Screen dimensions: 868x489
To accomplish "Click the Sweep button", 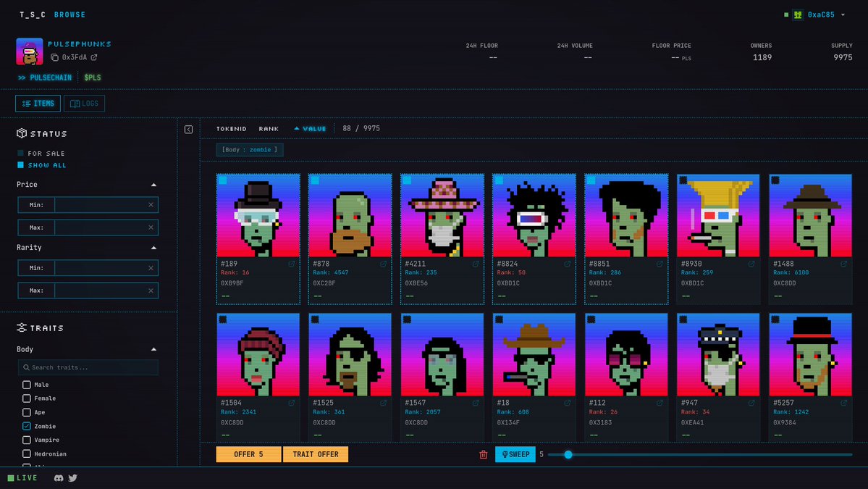I will [x=515, y=454].
